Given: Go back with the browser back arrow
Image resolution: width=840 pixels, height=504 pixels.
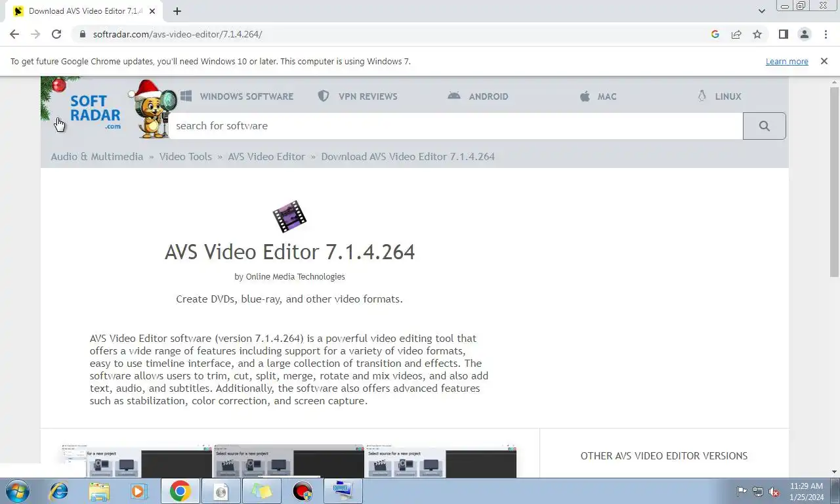Looking at the screenshot, I should [14, 34].
